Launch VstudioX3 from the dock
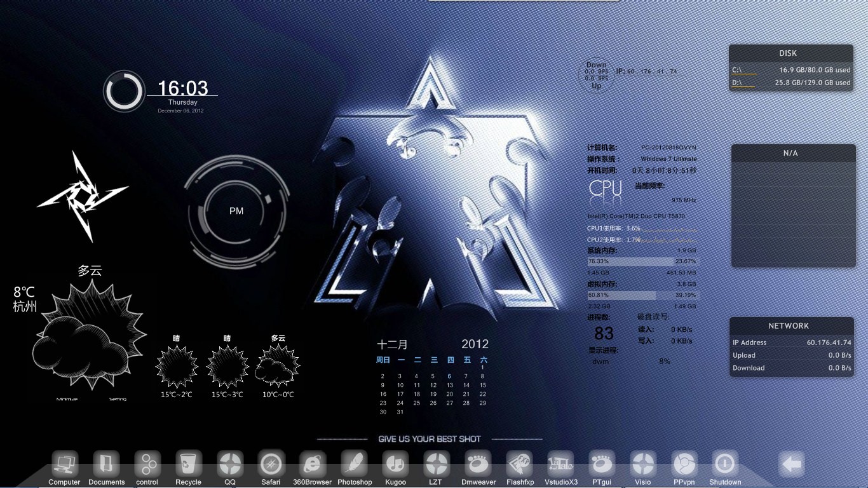The image size is (868, 488). [x=560, y=464]
